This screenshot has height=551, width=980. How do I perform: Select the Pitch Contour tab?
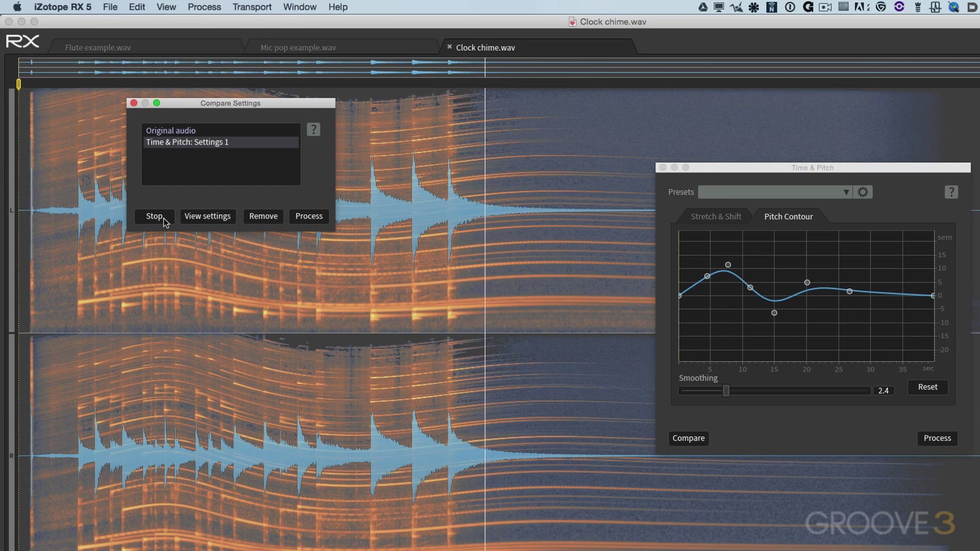coord(788,217)
